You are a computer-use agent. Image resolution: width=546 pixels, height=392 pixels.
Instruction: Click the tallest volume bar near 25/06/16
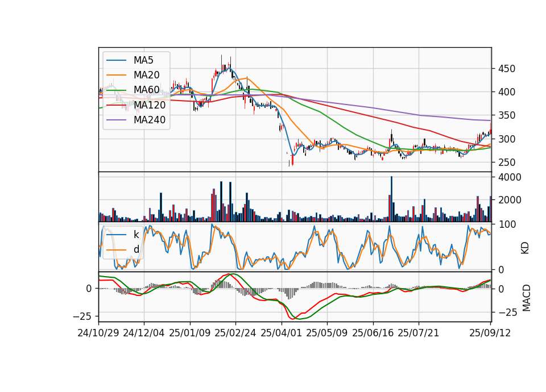(x=391, y=199)
